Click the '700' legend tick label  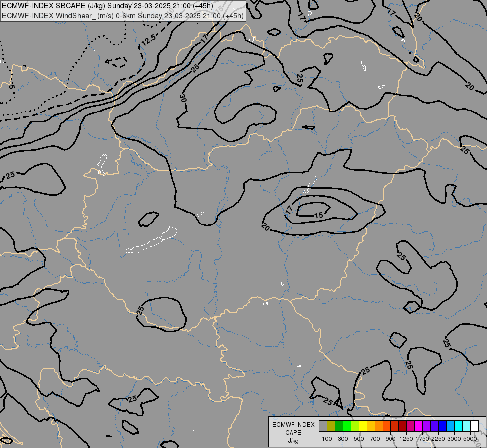375,439
